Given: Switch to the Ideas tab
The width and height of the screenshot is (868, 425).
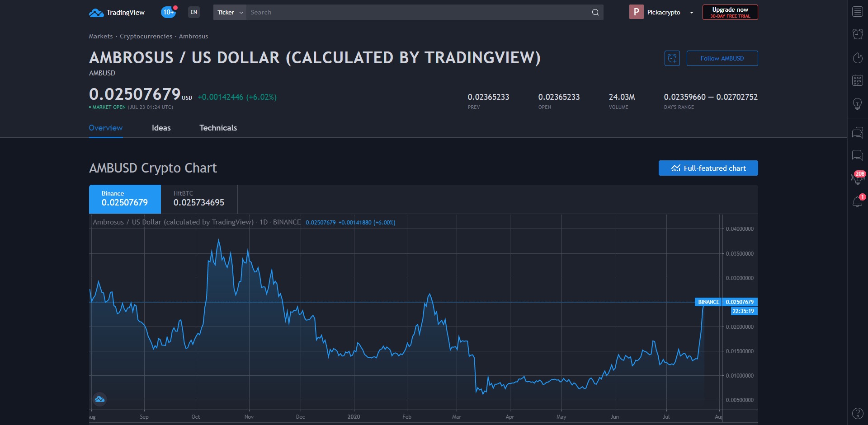Looking at the screenshot, I should coord(161,128).
